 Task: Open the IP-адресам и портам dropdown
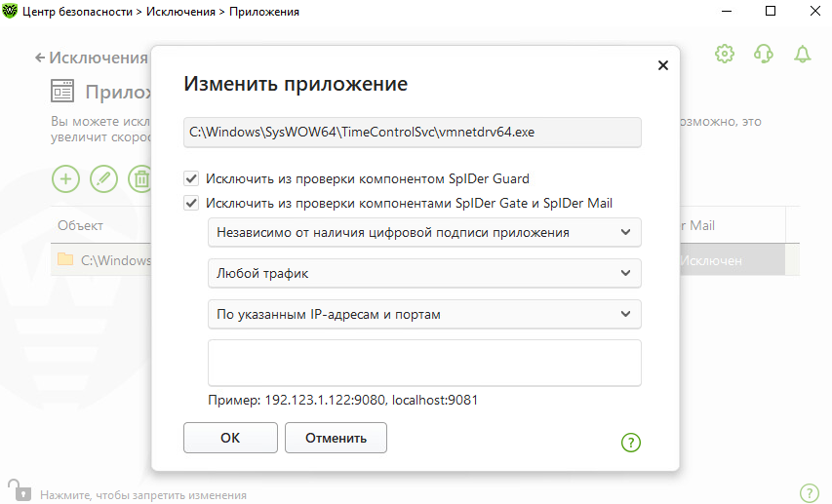coord(424,314)
